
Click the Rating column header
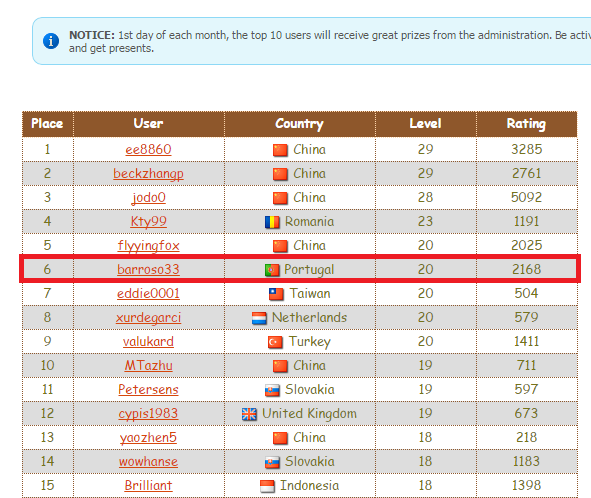coord(527,124)
